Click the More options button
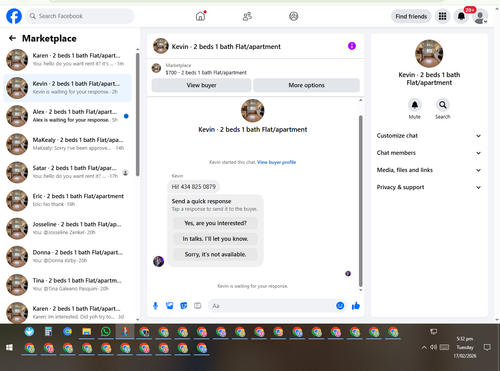500x371 pixels. [x=306, y=85]
